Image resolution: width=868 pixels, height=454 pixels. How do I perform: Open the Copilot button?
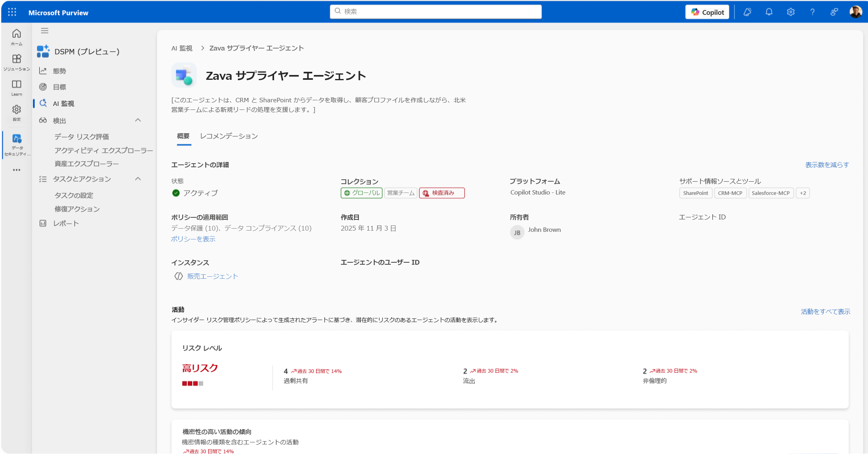click(x=707, y=12)
